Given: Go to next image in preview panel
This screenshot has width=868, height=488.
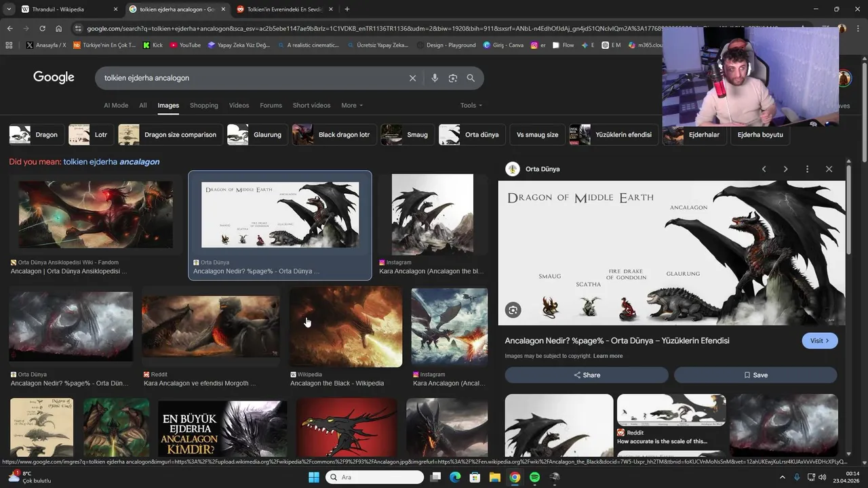Looking at the screenshot, I should pyautogui.click(x=785, y=169).
